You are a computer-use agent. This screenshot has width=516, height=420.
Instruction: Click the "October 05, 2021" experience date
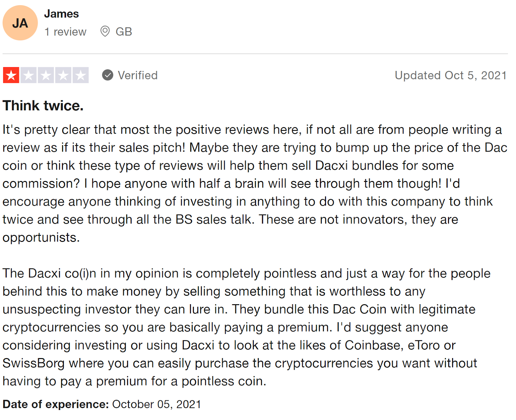point(156,404)
